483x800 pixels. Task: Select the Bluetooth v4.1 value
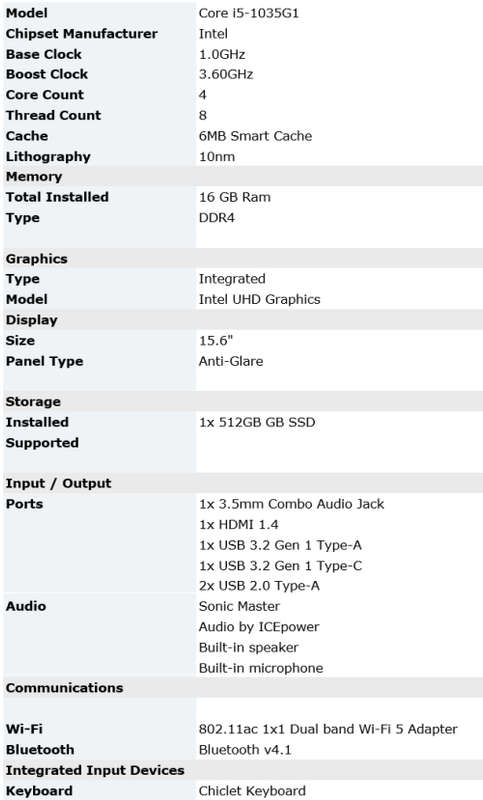point(245,749)
